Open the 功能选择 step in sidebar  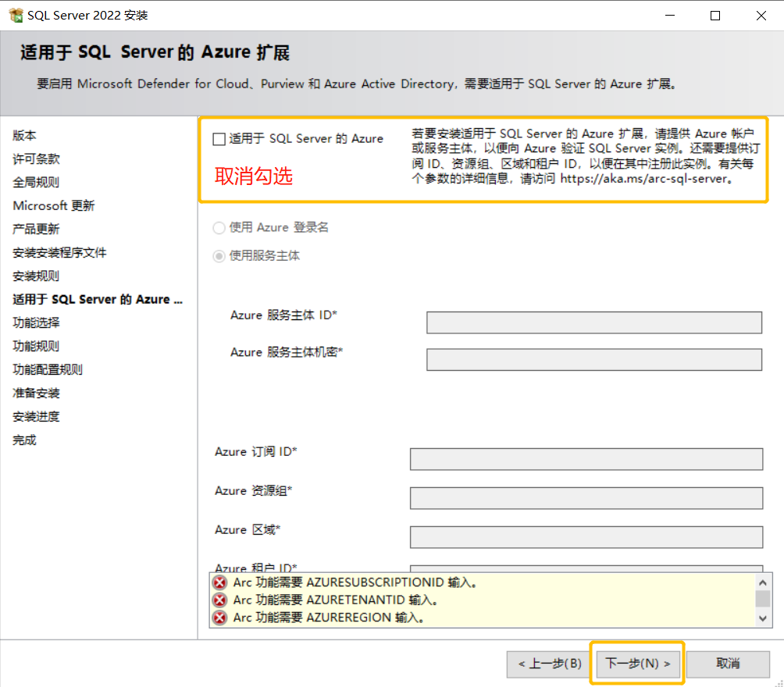coord(36,322)
